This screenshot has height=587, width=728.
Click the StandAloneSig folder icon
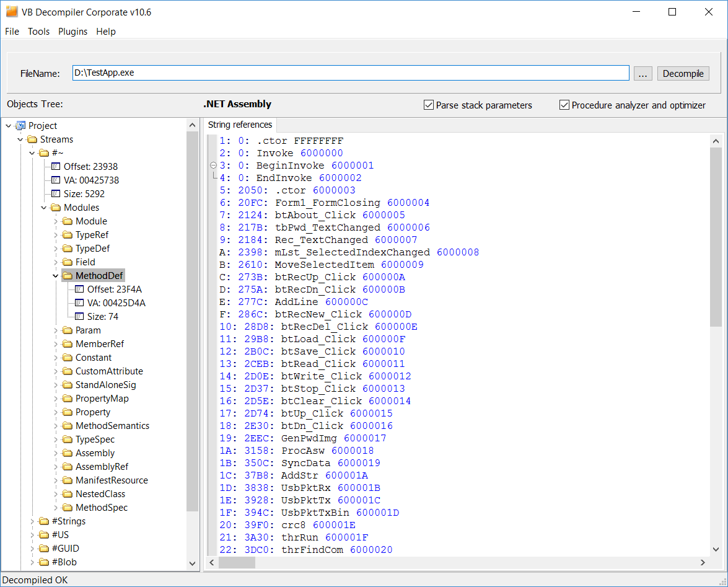tap(68, 385)
